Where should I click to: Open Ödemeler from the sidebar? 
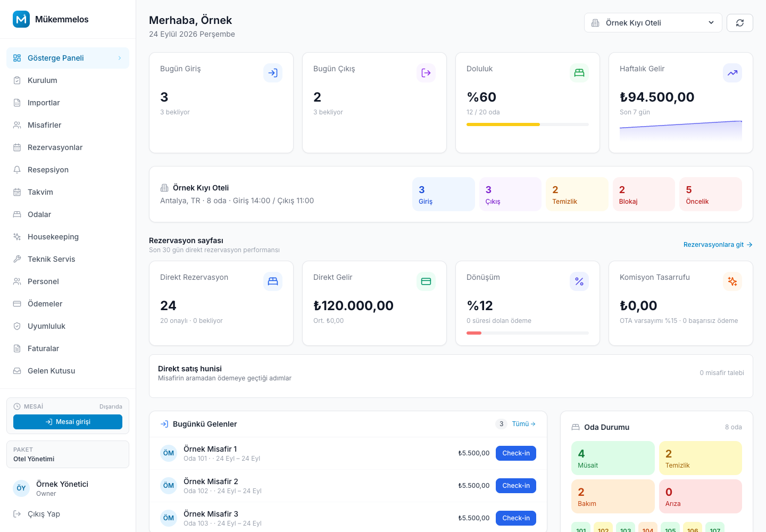[x=68, y=304]
